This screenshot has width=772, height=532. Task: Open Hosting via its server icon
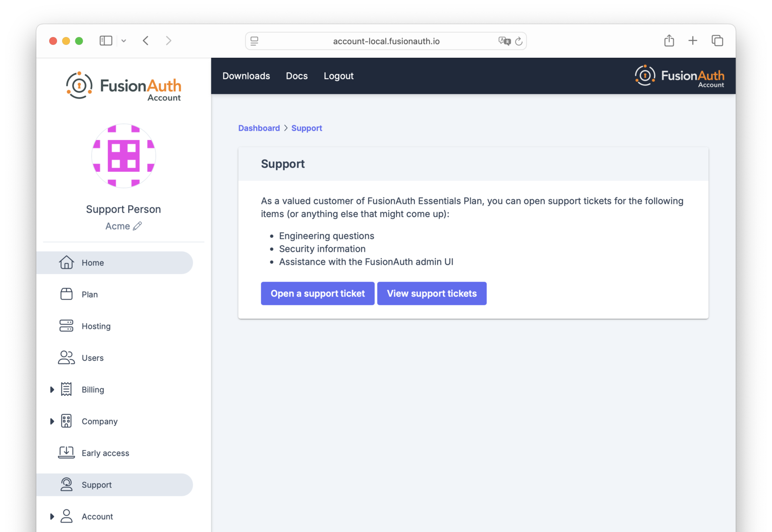point(66,326)
